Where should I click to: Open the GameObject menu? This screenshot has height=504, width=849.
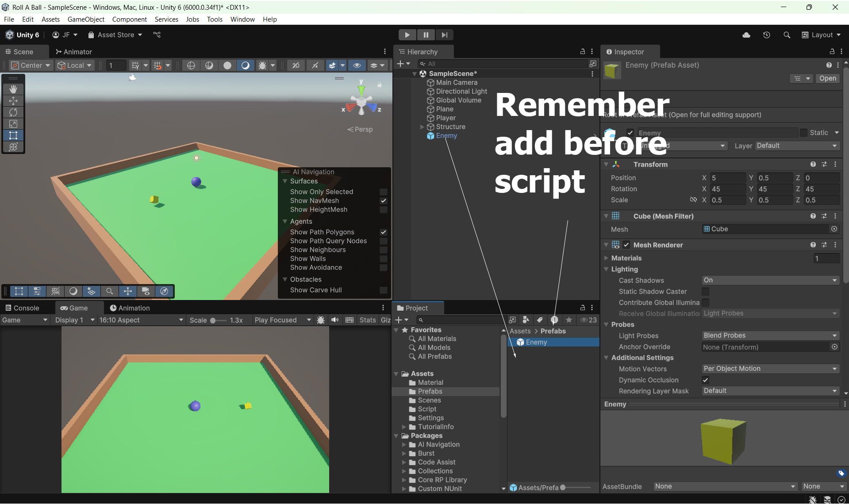(86, 19)
